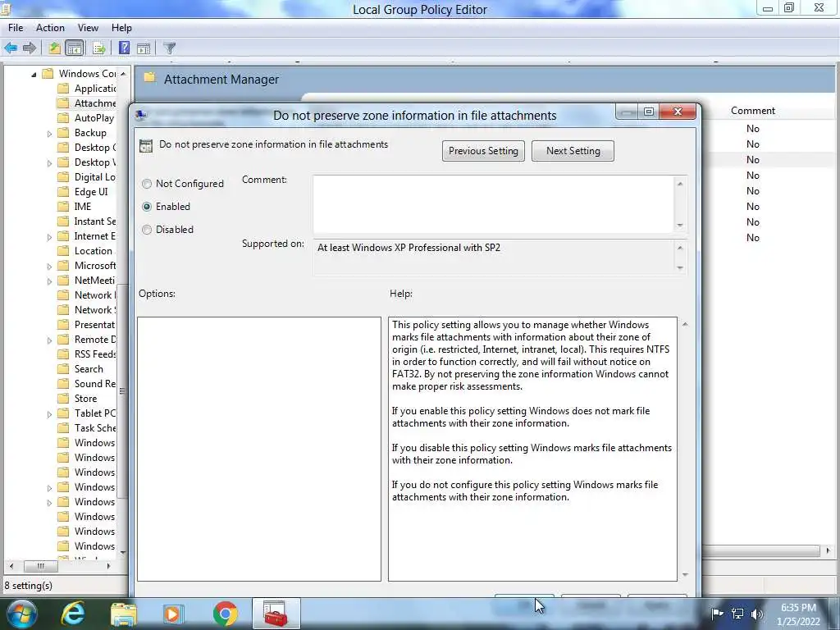Click the Export List toolbar icon
Screen dimensions: 840x630
coord(99,48)
